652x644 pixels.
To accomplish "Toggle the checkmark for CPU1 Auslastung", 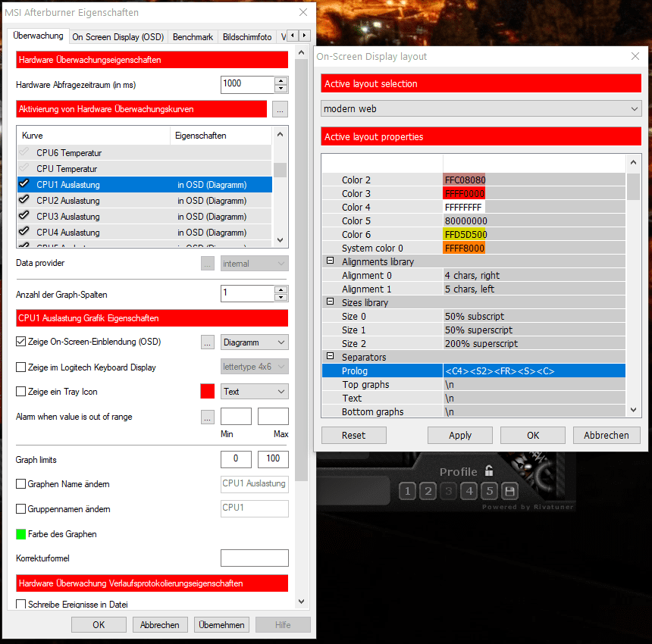I will pos(24,183).
